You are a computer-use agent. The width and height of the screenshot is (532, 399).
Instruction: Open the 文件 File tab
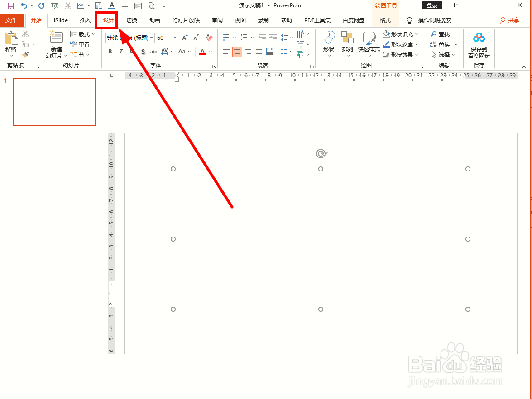pyautogui.click(x=11, y=20)
